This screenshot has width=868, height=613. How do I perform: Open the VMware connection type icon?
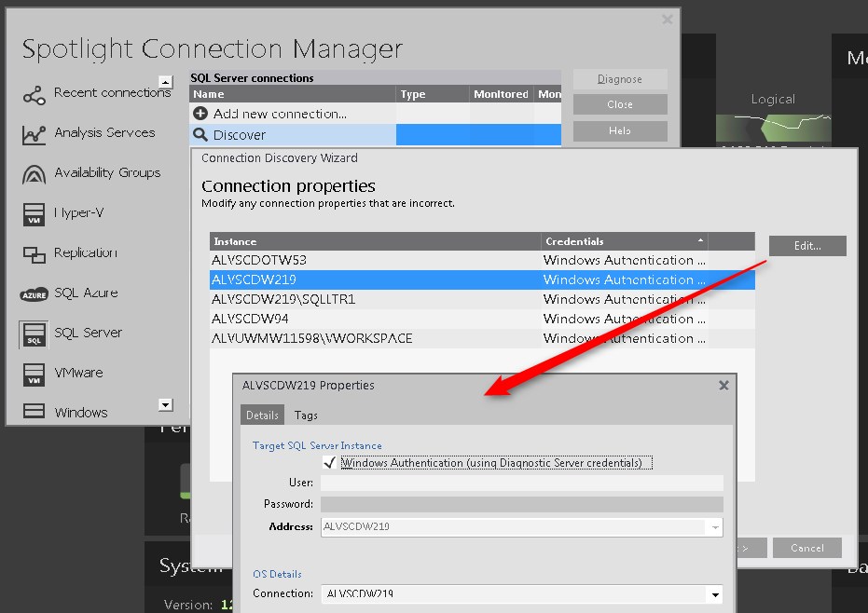pyautogui.click(x=34, y=375)
